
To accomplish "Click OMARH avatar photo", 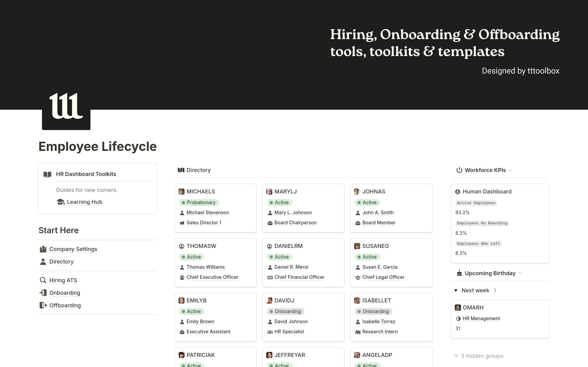I will pos(458,308).
